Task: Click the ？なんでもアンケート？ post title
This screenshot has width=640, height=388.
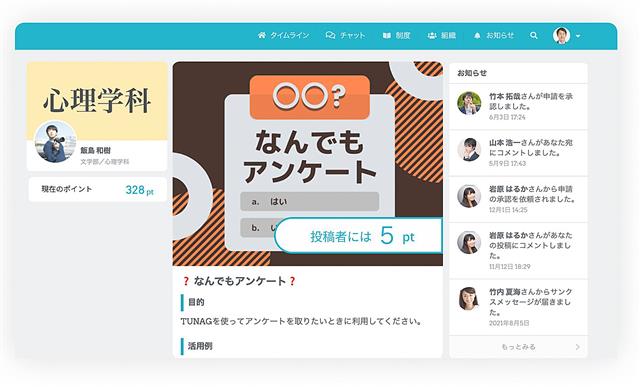Action: pyautogui.click(x=239, y=281)
